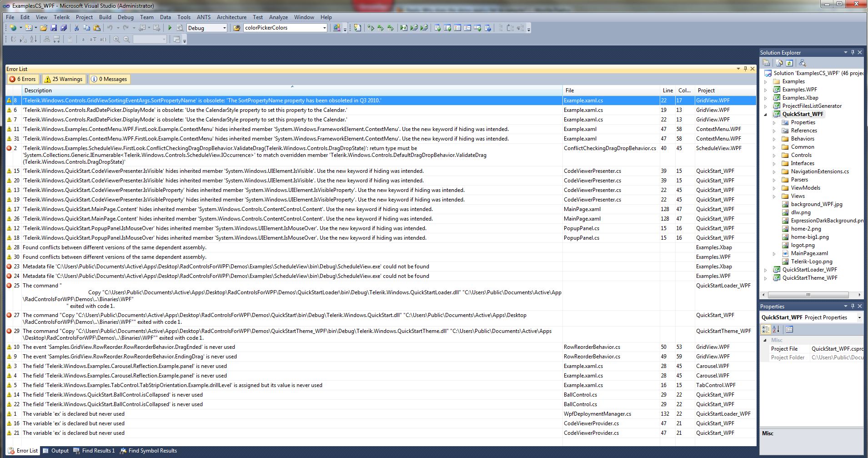Toggle the 25 Warnings filter
This screenshot has width=868, height=458.
point(64,79)
